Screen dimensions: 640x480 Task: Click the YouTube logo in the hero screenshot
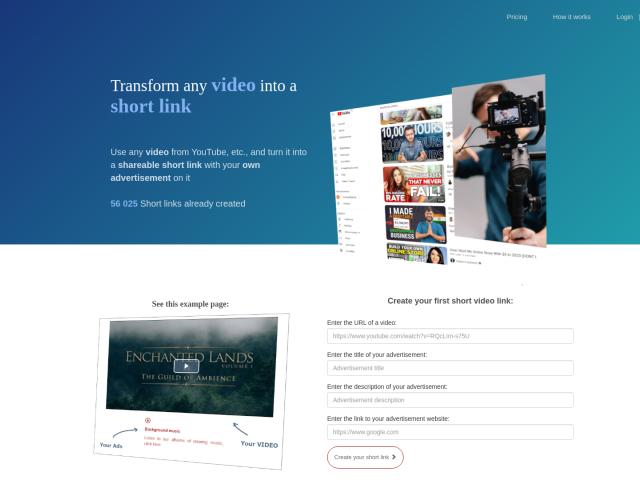pyautogui.click(x=346, y=114)
